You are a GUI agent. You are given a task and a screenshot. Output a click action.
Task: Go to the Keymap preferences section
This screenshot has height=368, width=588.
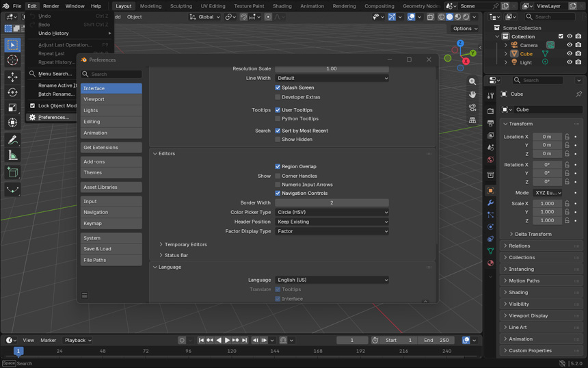(111, 223)
